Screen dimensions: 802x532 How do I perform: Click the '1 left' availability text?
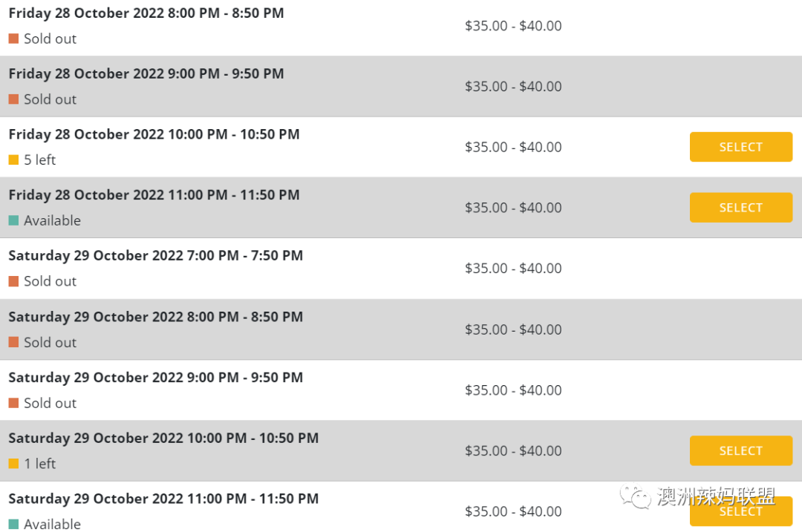(x=40, y=464)
